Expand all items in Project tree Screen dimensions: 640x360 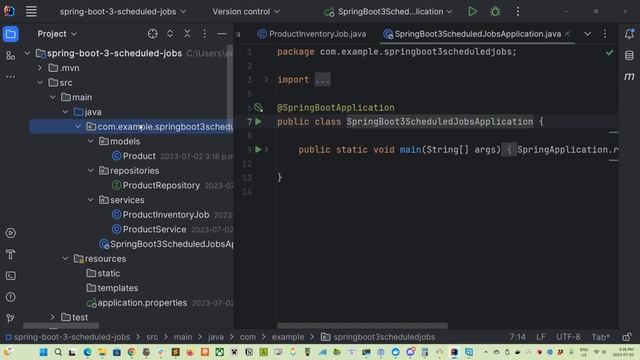(x=170, y=34)
